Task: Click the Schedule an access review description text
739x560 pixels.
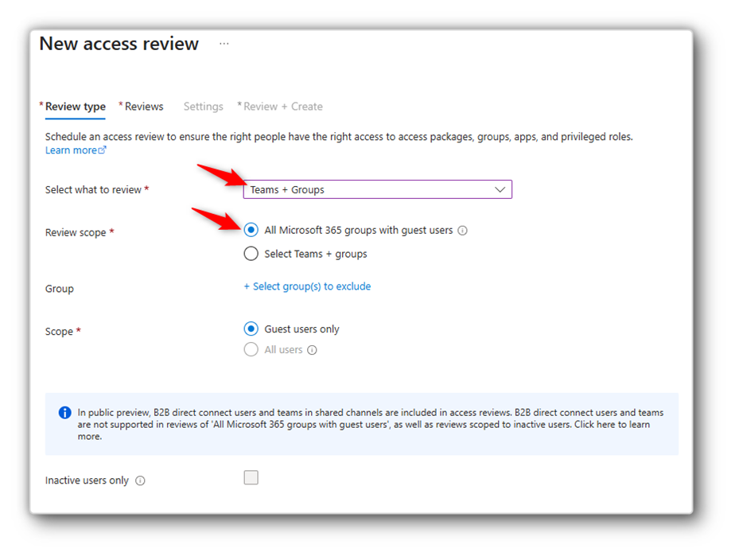Action: point(339,137)
